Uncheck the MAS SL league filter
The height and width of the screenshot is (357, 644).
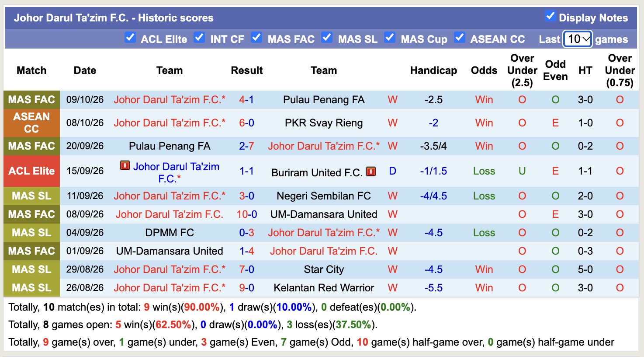(327, 38)
